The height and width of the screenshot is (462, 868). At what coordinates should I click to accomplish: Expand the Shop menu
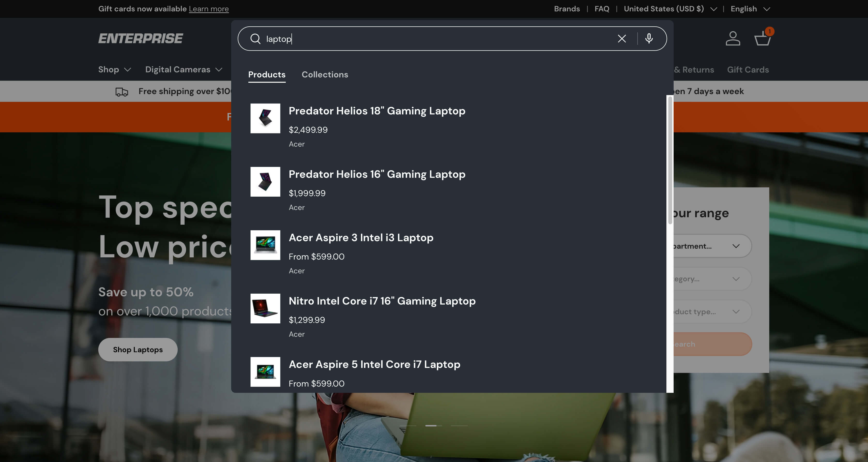click(x=114, y=69)
